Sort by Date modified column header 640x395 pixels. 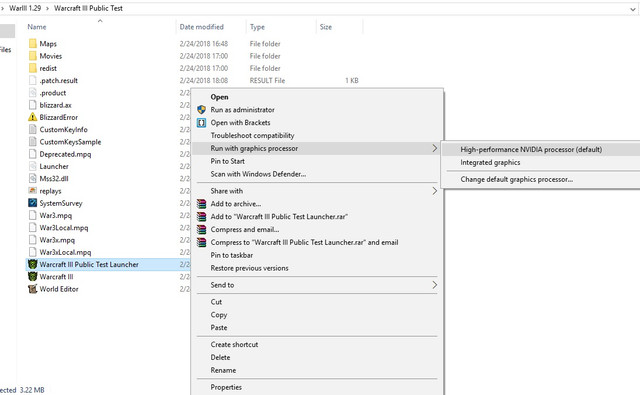coord(202,27)
